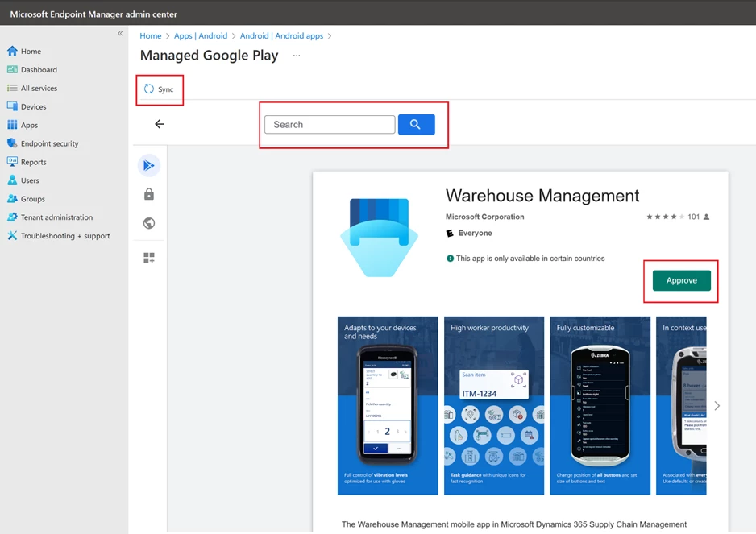Click the Sync refresh icon
The height and width of the screenshot is (534, 756).
(148, 89)
